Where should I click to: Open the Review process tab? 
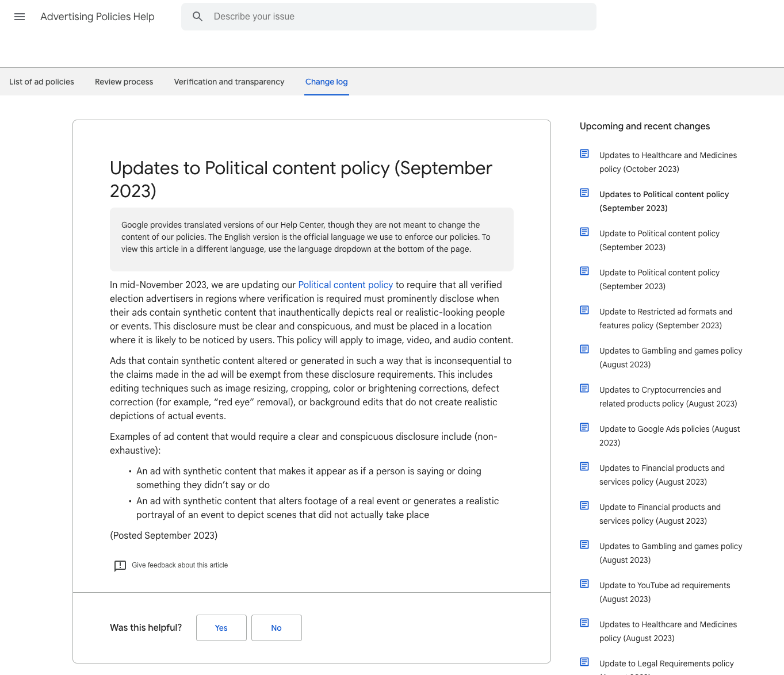pyautogui.click(x=124, y=82)
